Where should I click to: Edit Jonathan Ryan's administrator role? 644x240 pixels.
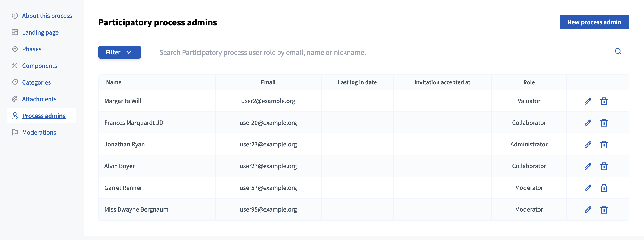[588, 144]
